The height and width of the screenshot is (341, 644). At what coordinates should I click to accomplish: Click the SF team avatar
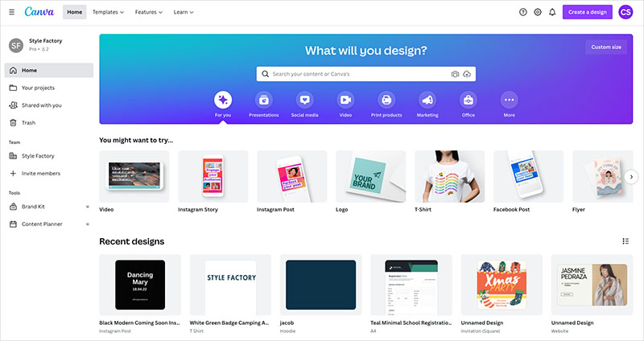[16, 45]
